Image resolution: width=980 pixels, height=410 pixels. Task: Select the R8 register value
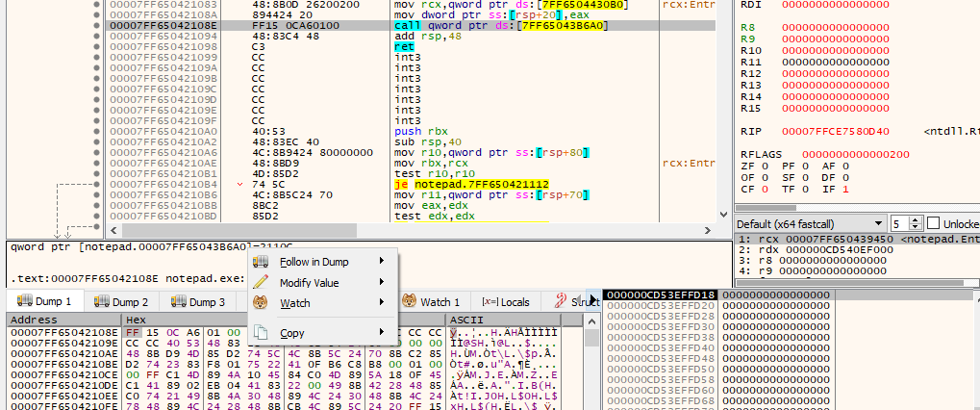click(835, 28)
